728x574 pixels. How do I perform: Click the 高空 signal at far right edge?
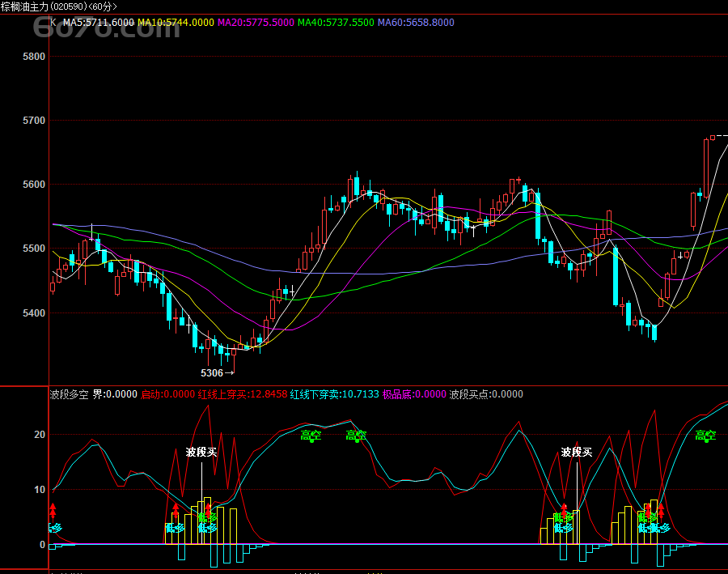point(705,436)
